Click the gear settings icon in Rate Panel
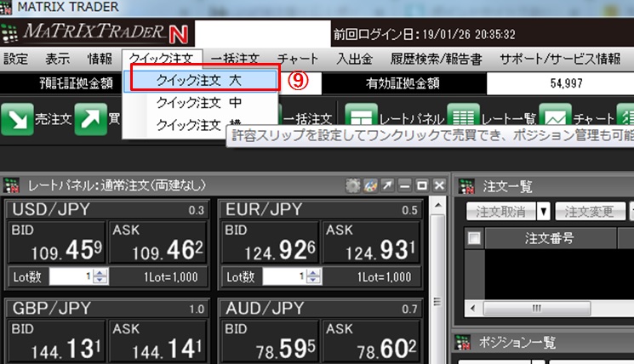Screen dimensions: 634x364 [x=352, y=186]
